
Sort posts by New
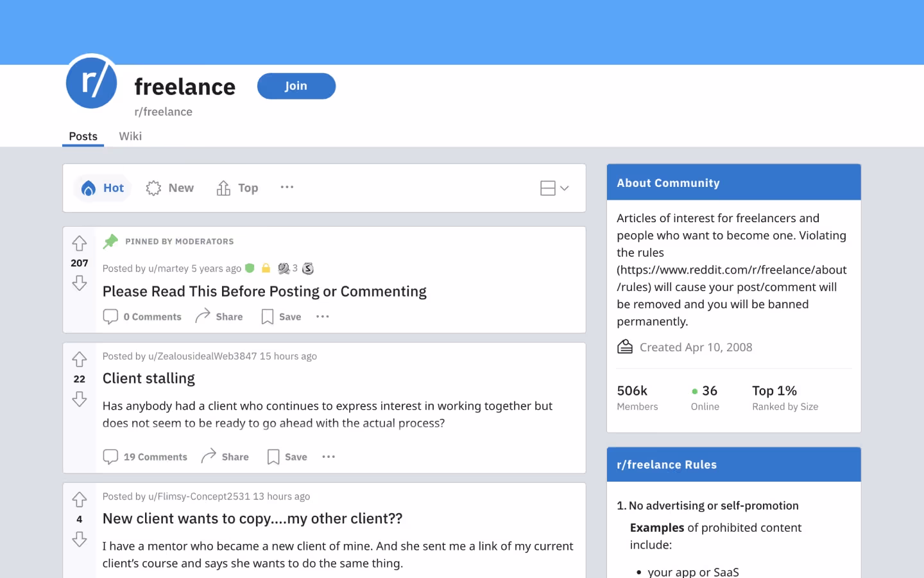point(170,188)
